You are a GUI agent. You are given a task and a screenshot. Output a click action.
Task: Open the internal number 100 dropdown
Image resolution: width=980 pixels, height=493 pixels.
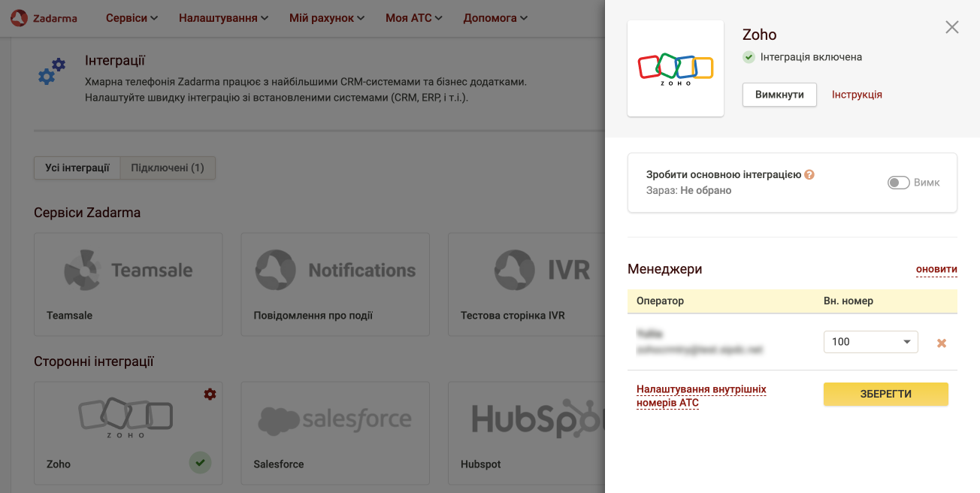pos(871,342)
